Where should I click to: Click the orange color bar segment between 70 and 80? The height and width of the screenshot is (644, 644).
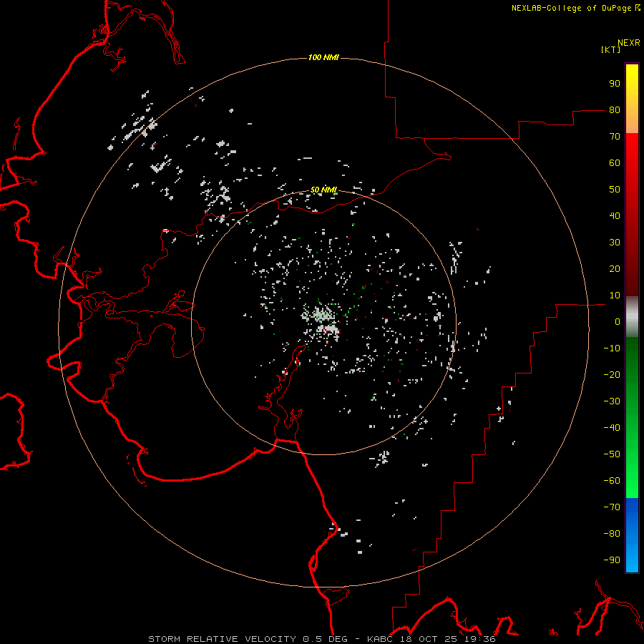[632, 122]
